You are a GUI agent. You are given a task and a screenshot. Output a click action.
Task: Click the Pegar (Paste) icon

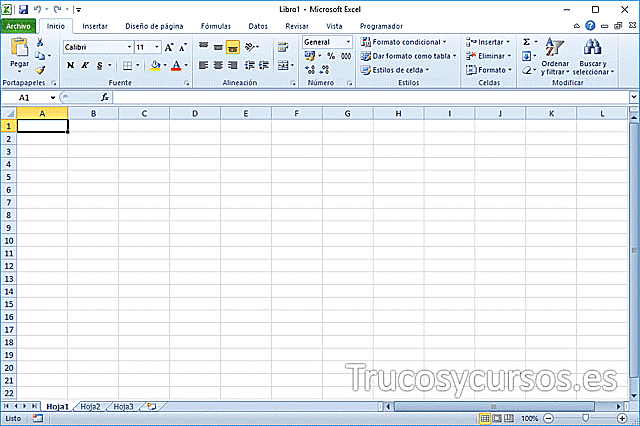(x=19, y=47)
